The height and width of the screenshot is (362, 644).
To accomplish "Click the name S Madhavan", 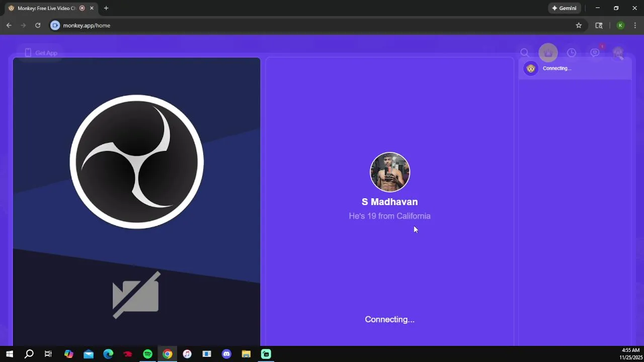I will pyautogui.click(x=390, y=202).
